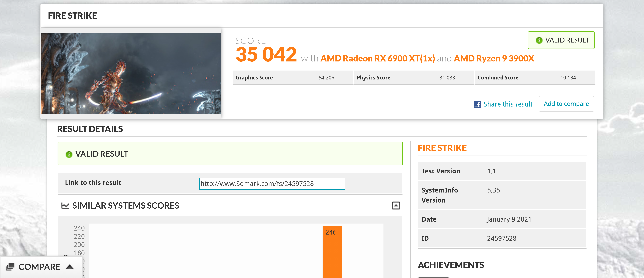Click the 240 axis label on chart
Viewport: 644px width, 278px height.
point(79,228)
